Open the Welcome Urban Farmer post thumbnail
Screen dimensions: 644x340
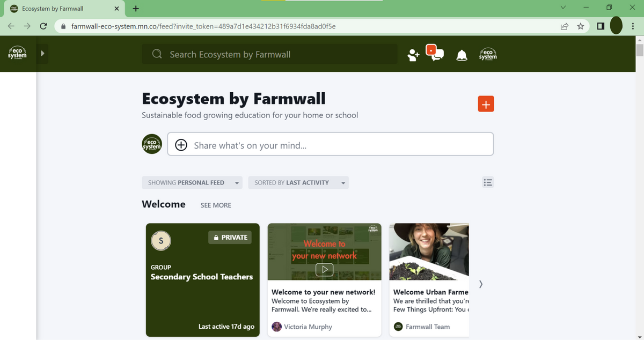429,252
